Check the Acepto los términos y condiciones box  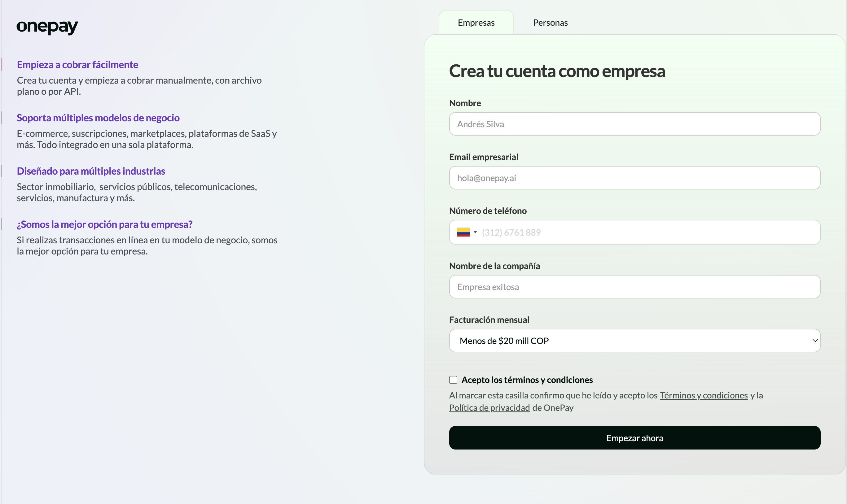[x=453, y=380]
